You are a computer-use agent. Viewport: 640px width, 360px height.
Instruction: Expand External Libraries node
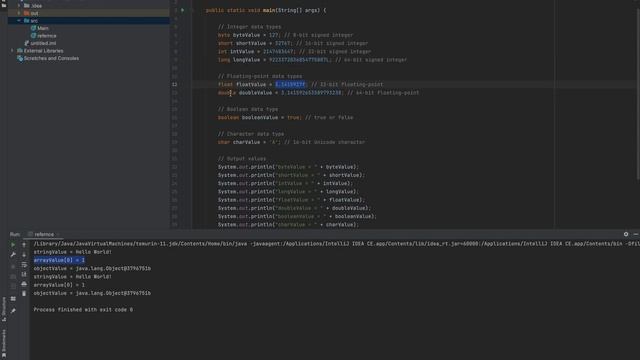(x=12, y=51)
